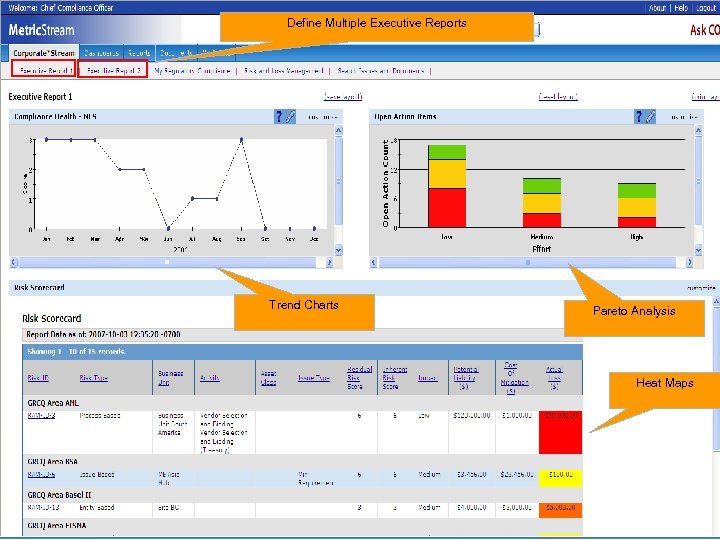Click 'GRCQ Area Basel II' group heading
Image resolution: width=720 pixels, height=540 pixels.
59,495
